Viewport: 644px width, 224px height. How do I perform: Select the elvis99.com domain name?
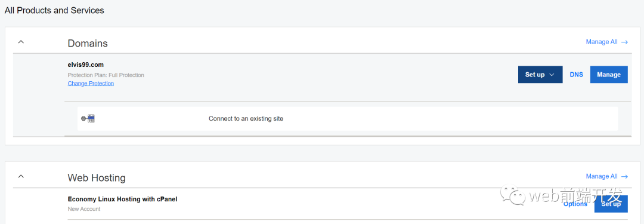point(86,65)
